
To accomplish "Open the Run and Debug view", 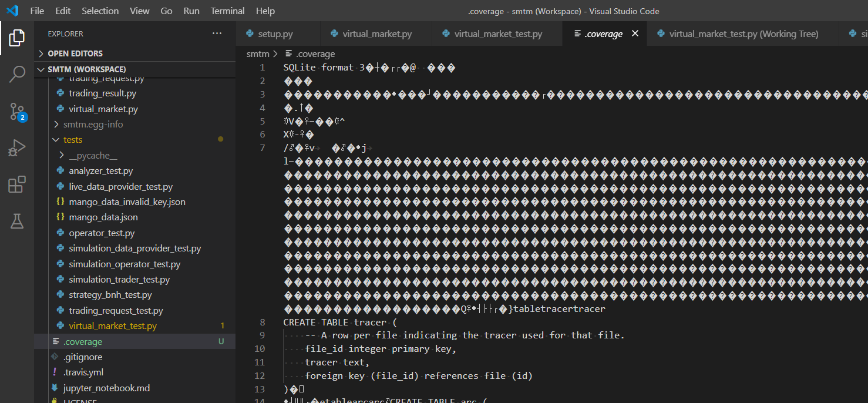I will pyautogui.click(x=17, y=148).
